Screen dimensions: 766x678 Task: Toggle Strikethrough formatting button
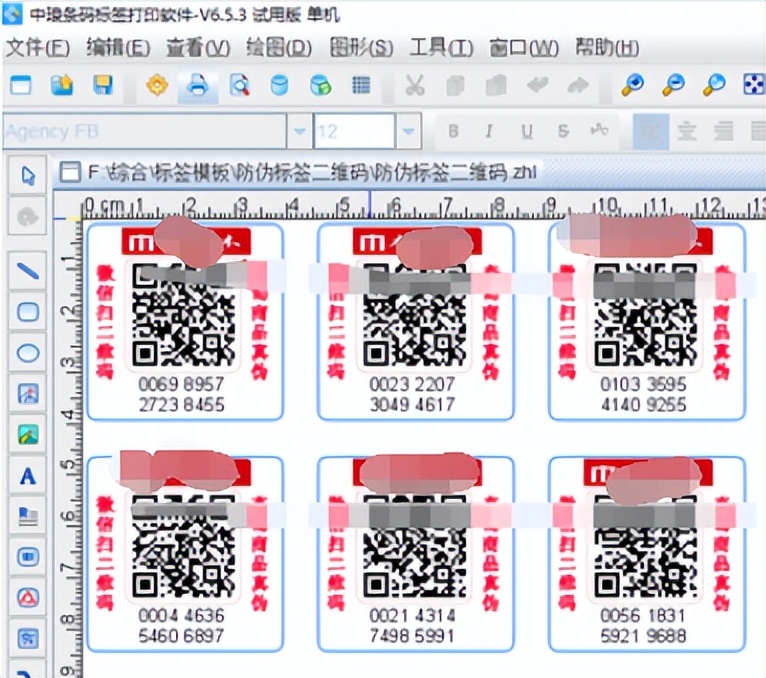(x=563, y=131)
